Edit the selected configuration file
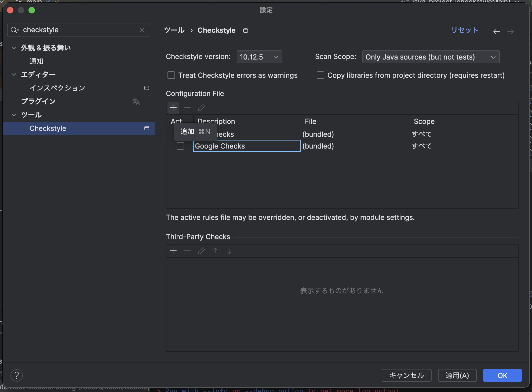Viewport: 532px width, 392px height. point(201,108)
